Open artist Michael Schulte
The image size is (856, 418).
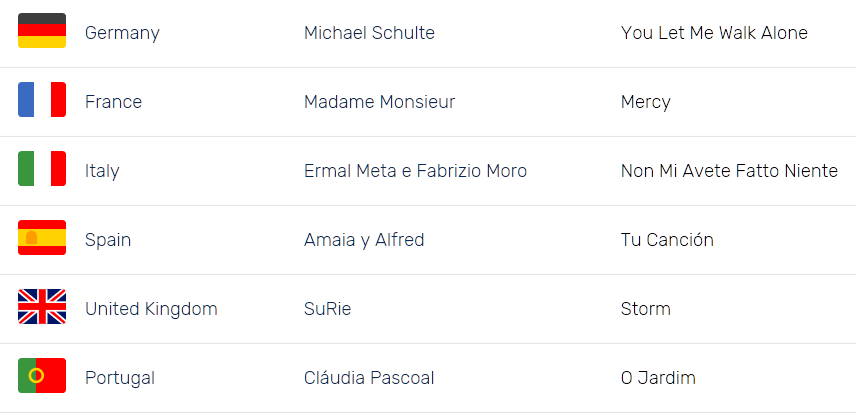(x=370, y=33)
